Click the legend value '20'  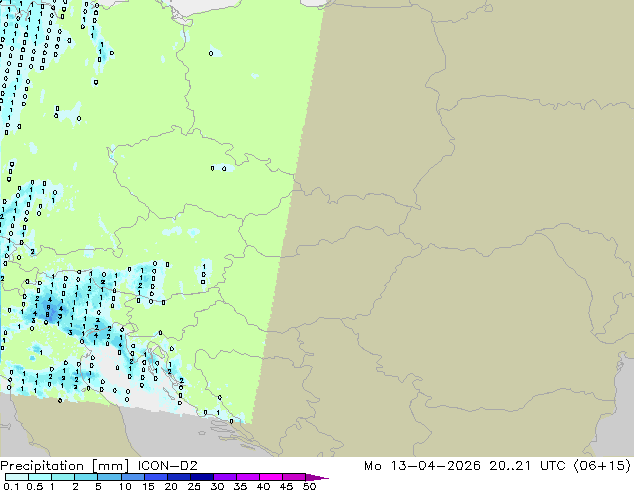point(171,486)
